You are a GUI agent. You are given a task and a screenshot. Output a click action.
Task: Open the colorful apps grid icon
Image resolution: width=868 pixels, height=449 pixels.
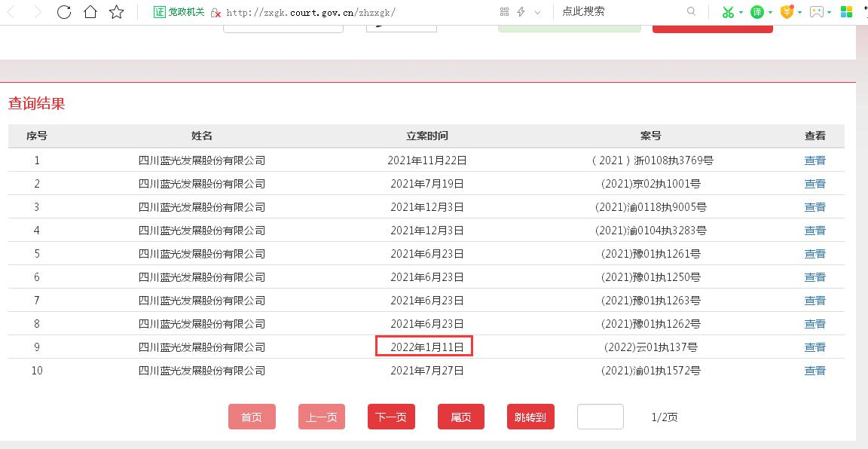pyautogui.click(x=847, y=12)
